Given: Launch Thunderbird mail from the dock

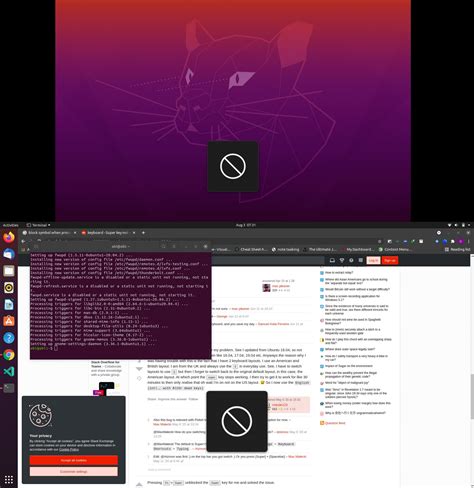Looking at the screenshot, I should coord(9,254).
